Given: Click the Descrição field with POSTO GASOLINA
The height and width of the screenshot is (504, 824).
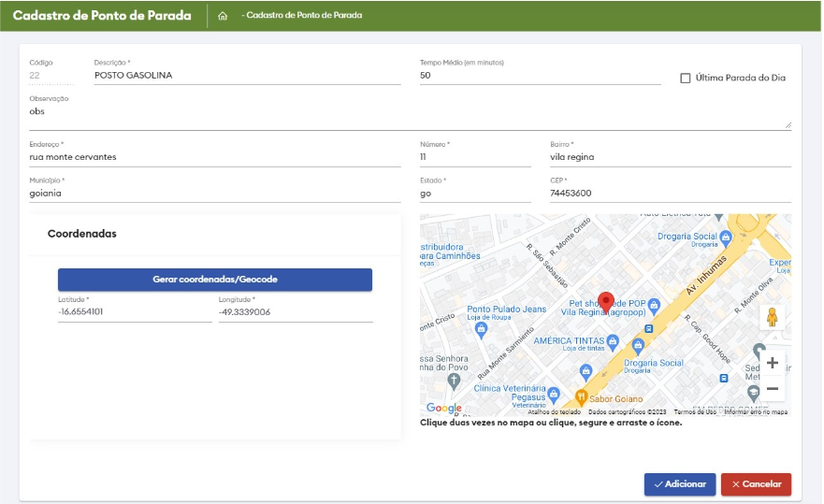Looking at the screenshot, I should pos(247,76).
